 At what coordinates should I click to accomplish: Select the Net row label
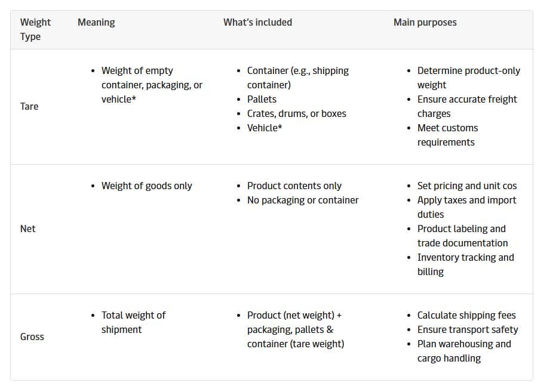click(x=27, y=229)
